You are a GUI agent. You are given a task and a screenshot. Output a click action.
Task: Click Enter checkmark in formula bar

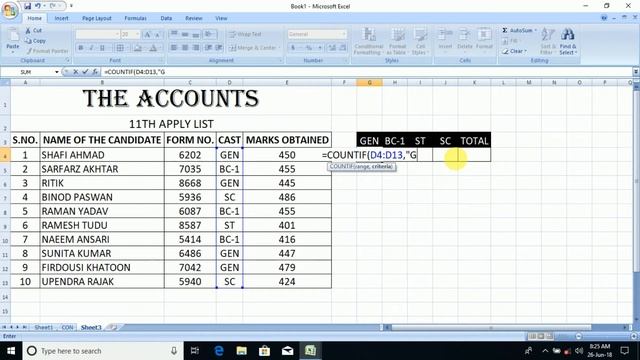pos(85,72)
